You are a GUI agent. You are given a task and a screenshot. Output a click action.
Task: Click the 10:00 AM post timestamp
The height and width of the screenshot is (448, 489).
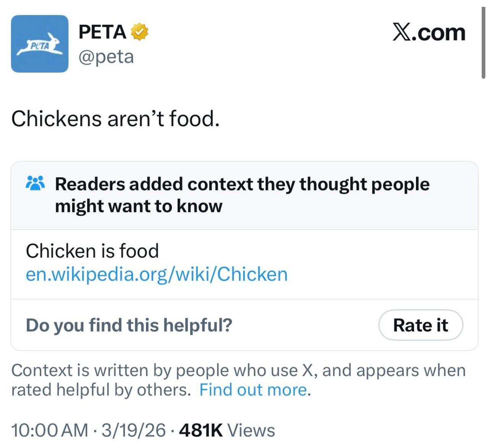click(x=50, y=430)
